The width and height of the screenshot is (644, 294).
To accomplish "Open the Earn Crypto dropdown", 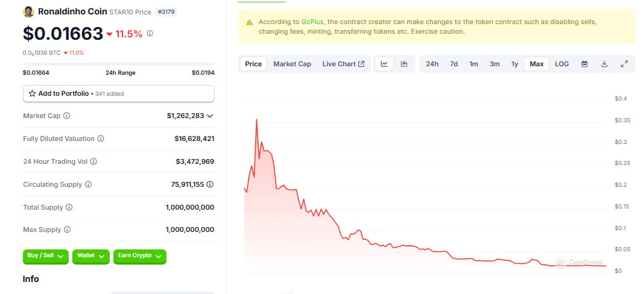I will (140, 256).
